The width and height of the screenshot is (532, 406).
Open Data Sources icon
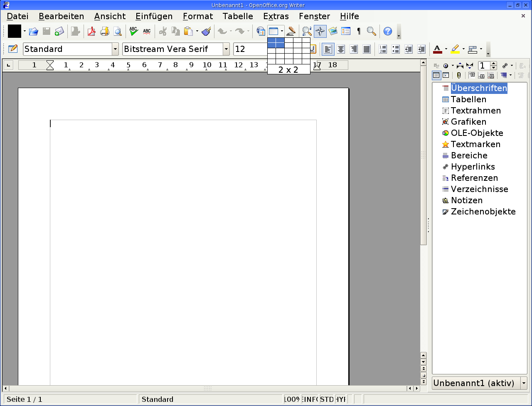[x=346, y=31]
